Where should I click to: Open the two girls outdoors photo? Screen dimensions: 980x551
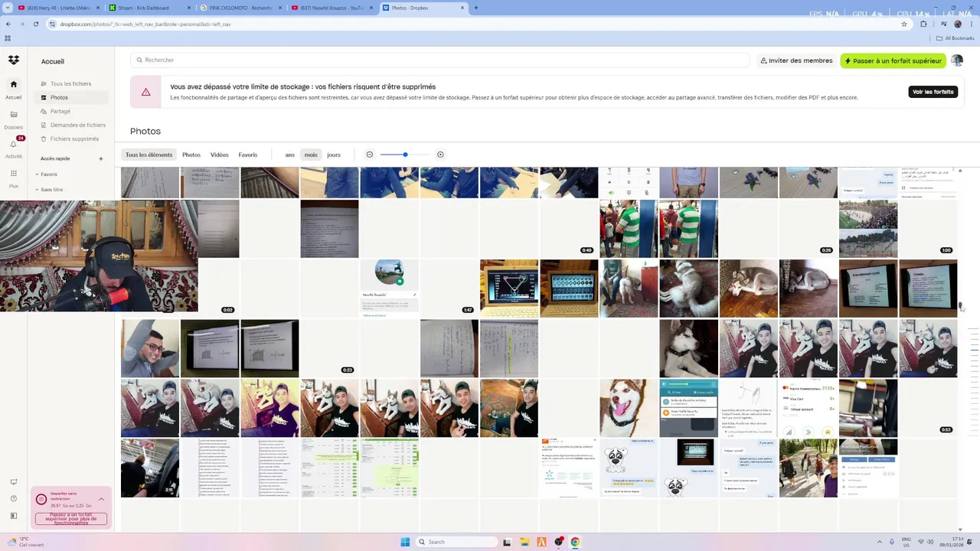[x=808, y=468]
